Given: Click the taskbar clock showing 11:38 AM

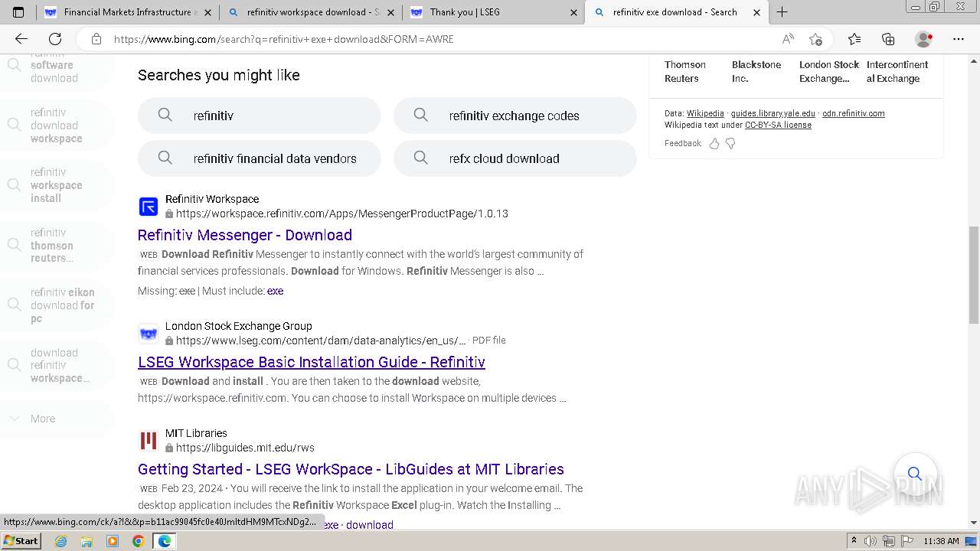Looking at the screenshot, I should tap(941, 541).
